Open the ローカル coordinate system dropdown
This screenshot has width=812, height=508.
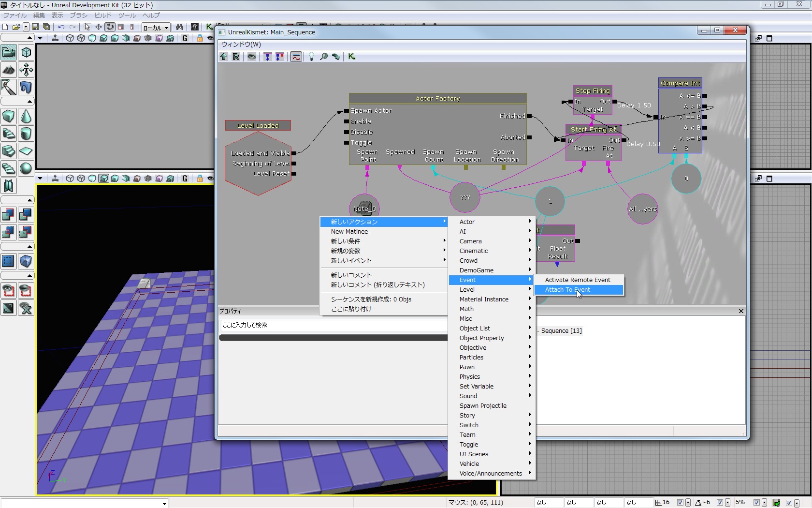coord(156,28)
